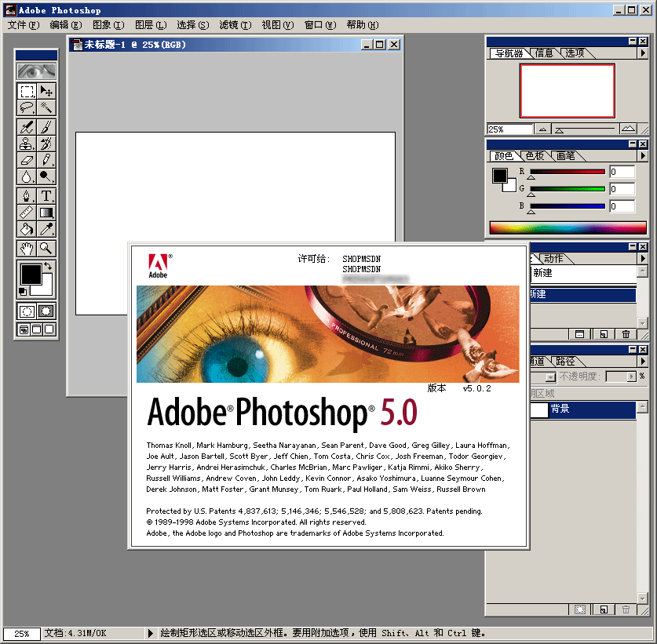Open the 帮助(H) menu
The width and height of the screenshot is (657, 644).
363,25
